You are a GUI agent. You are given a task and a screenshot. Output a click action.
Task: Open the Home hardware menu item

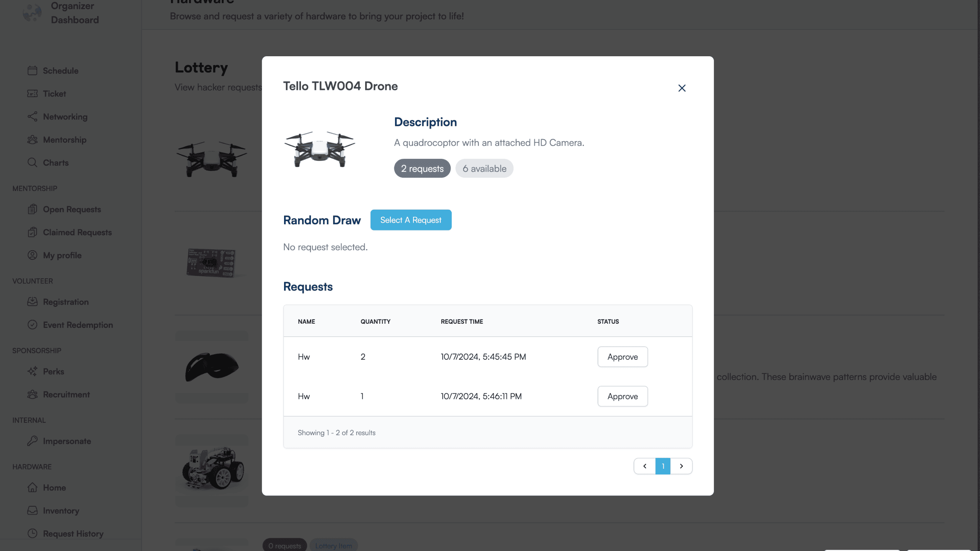54,487
